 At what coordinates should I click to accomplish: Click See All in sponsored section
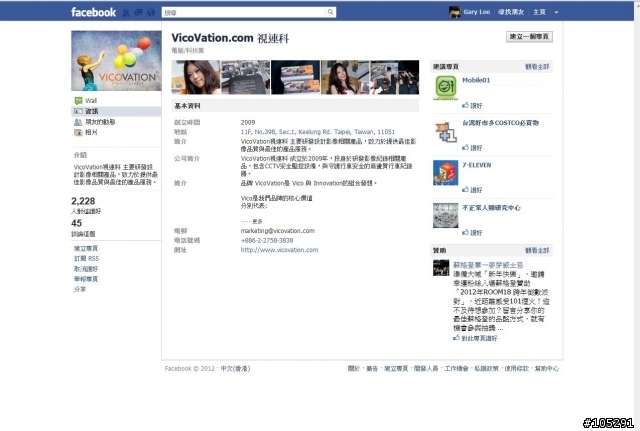[537, 250]
